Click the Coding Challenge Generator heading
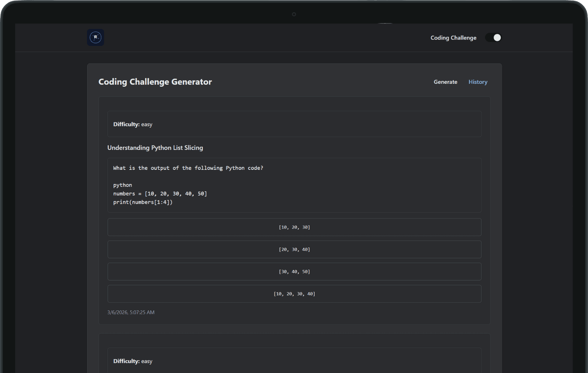The height and width of the screenshot is (373, 588). click(x=155, y=82)
